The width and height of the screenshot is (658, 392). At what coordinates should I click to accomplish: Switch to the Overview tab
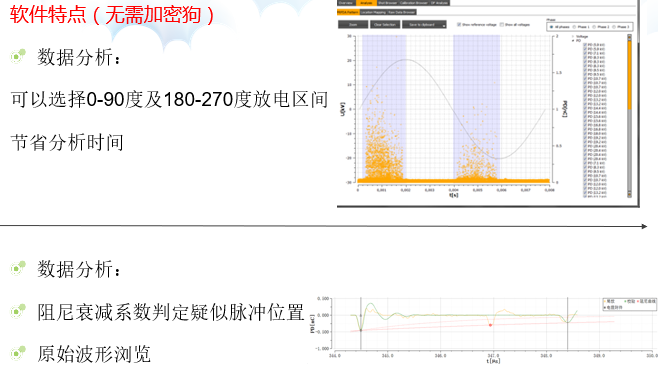click(x=346, y=3)
